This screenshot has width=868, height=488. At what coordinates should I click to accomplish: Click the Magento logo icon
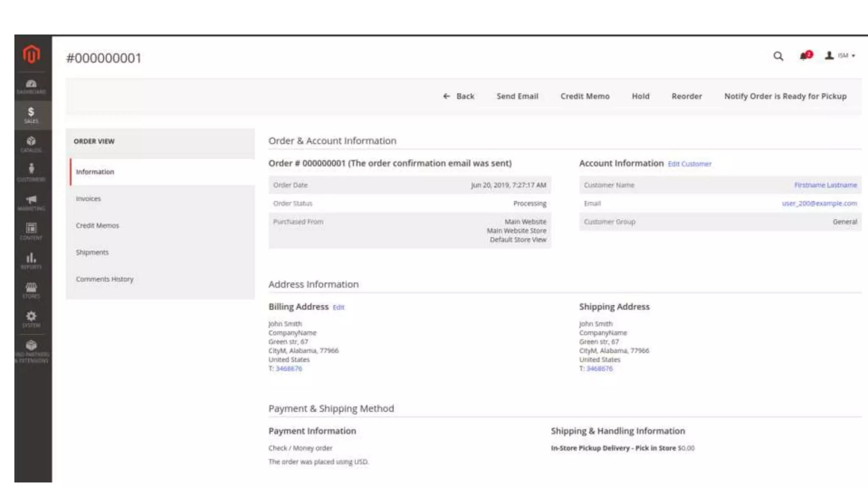point(31,54)
